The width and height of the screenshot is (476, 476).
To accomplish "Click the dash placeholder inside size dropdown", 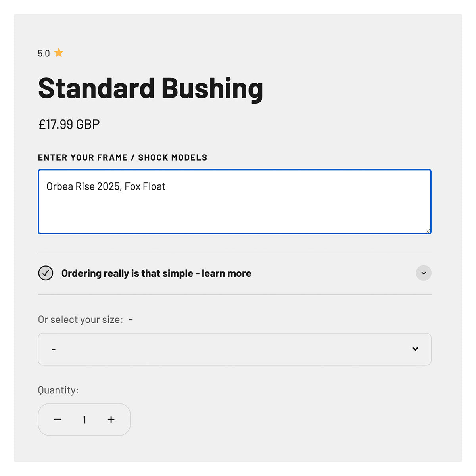I will (x=54, y=349).
